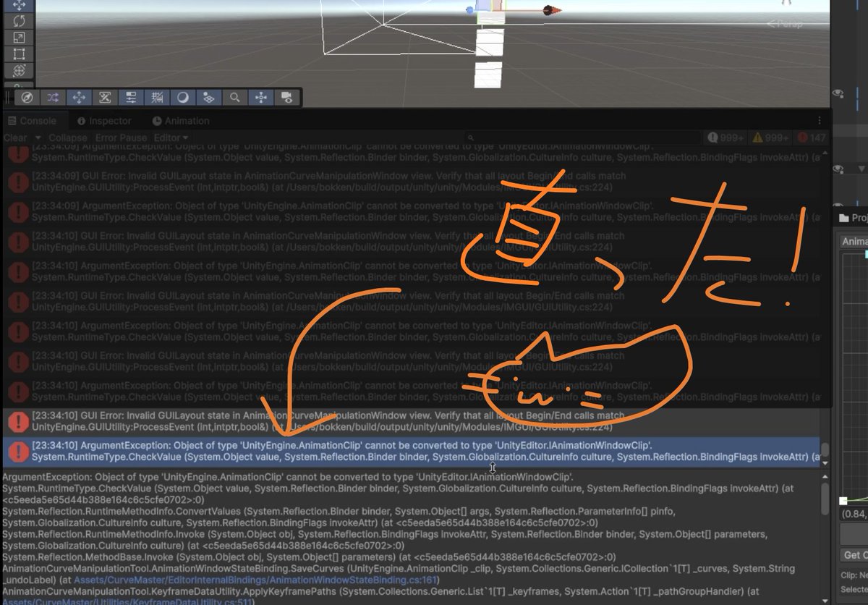Click the magnifier search overlay icon

tap(235, 97)
